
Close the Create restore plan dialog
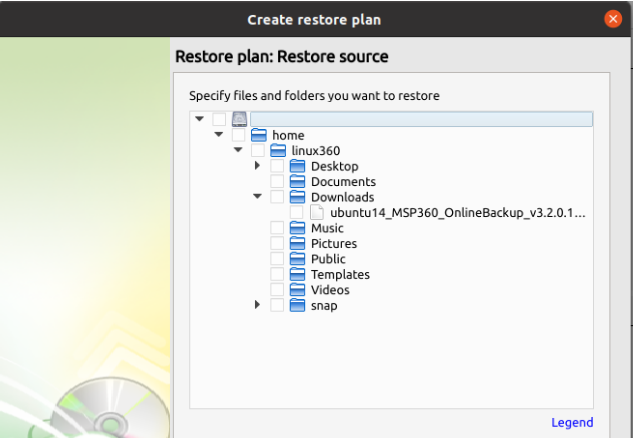[613, 18]
